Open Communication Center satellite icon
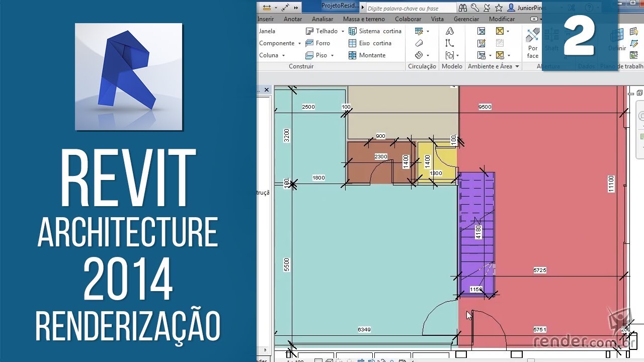The width and height of the screenshot is (644, 362). click(487, 8)
